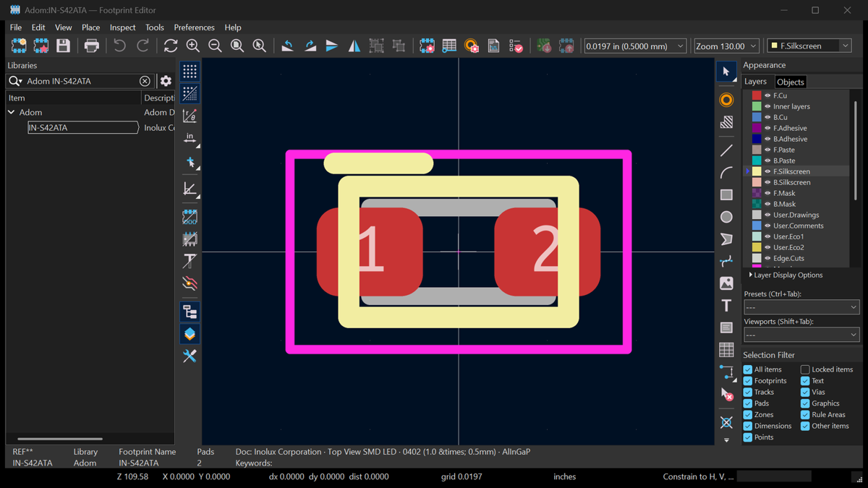
Task: Hide the F.Cu layer via eye icon
Action: click(x=767, y=95)
